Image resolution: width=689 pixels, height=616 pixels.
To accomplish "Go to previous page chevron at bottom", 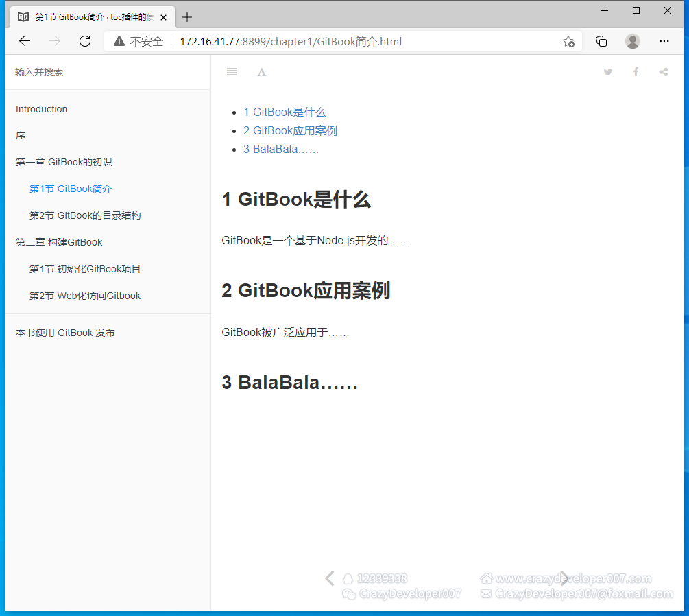I will point(330,578).
